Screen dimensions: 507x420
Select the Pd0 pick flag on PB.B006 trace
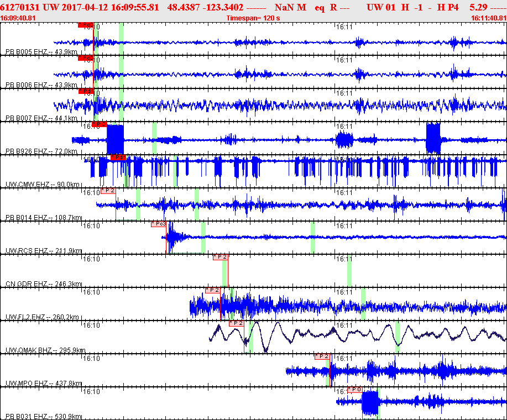point(86,58)
